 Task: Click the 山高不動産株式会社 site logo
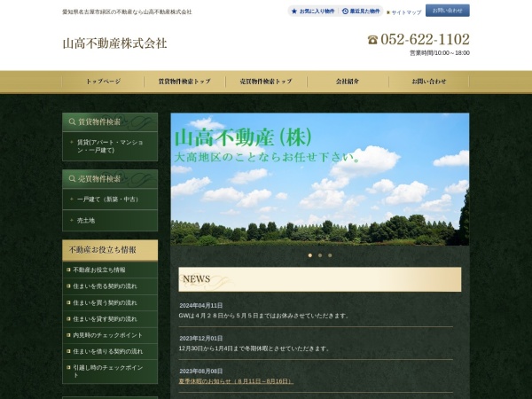click(114, 43)
